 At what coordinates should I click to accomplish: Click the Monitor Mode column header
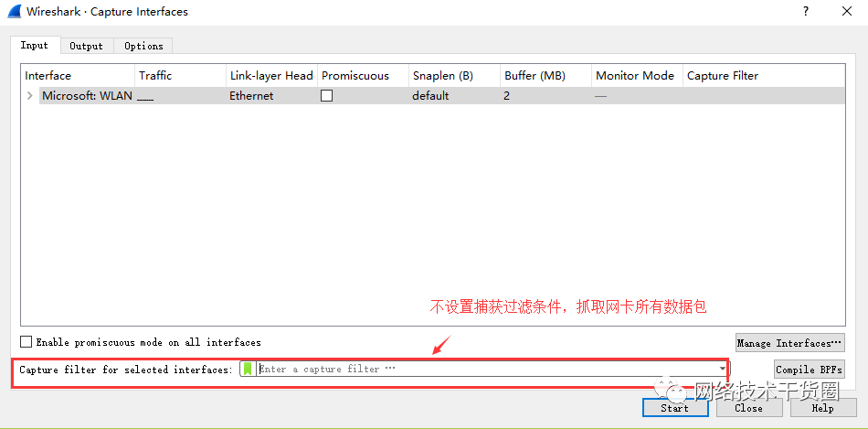637,76
